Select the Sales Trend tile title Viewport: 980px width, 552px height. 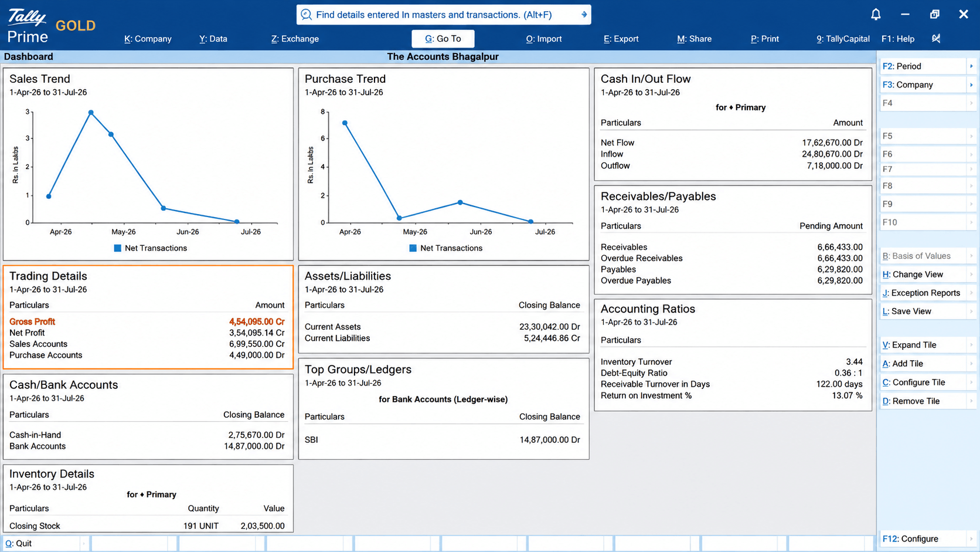40,79
